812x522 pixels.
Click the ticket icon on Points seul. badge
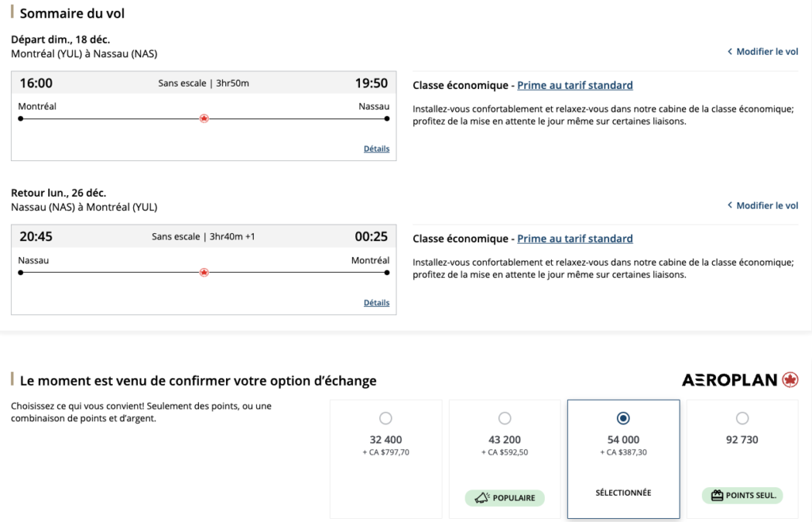pos(718,496)
